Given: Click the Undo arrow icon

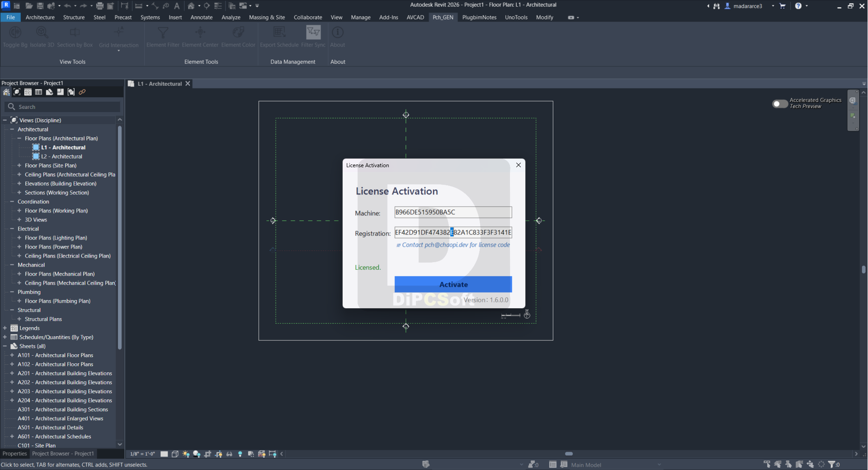Looking at the screenshot, I should coord(67,6).
